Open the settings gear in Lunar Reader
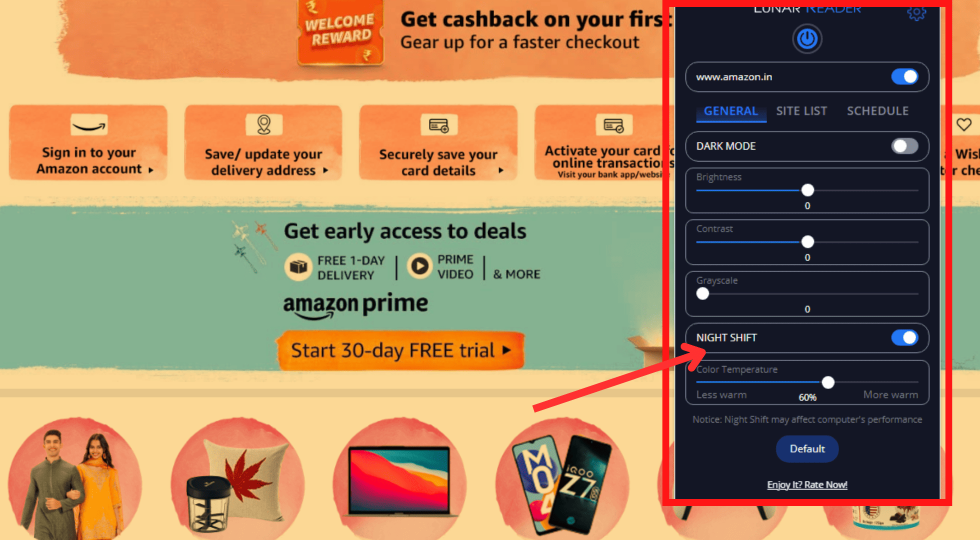Viewport: 980px width, 540px height. coord(916,12)
